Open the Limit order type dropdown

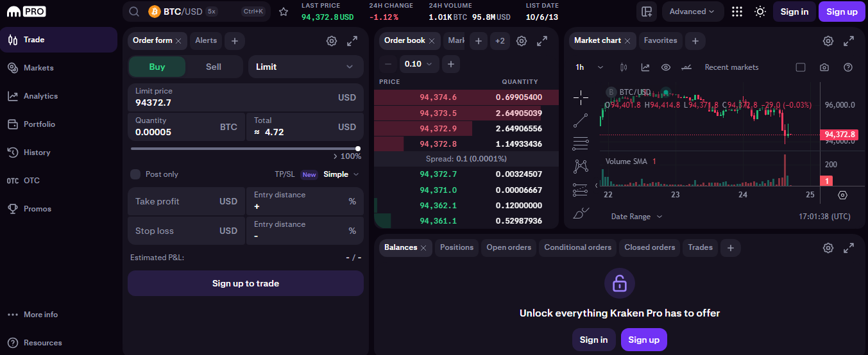[x=305, y=67]
